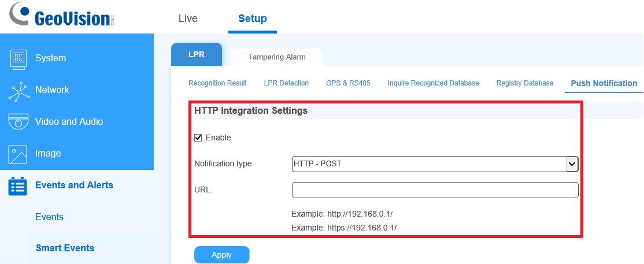The height and width of the screenshot is (264, 644).
Task: Click the Image picture icon in sidebar
Action: [18, 154]
